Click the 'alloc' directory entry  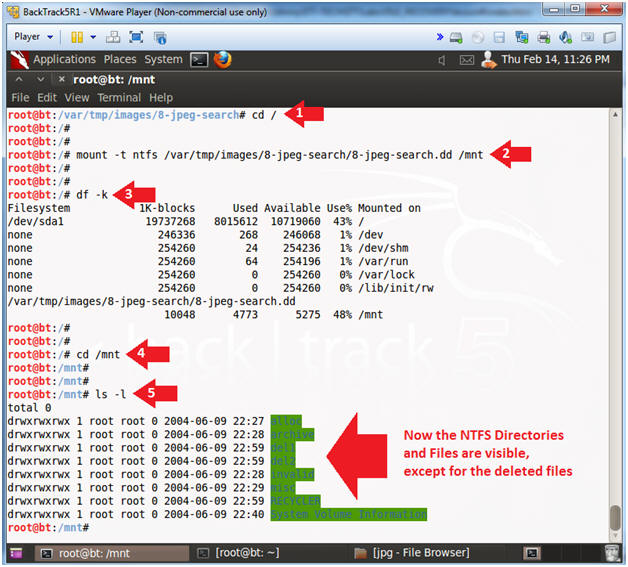(x=286, y=421)
